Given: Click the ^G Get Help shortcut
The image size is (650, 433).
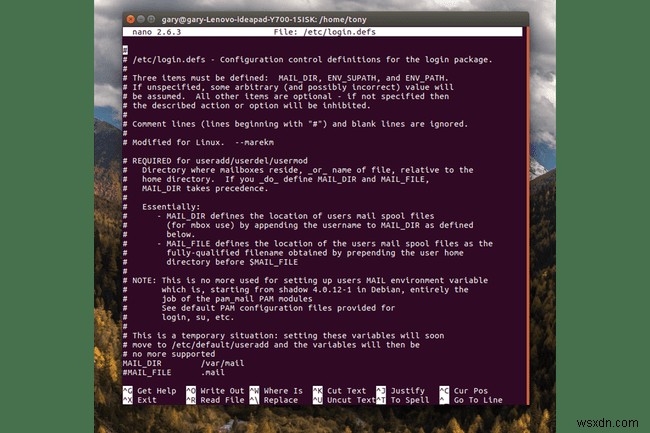Looking at the screenshot, I should pyautogui.click(x=150, y=391).
